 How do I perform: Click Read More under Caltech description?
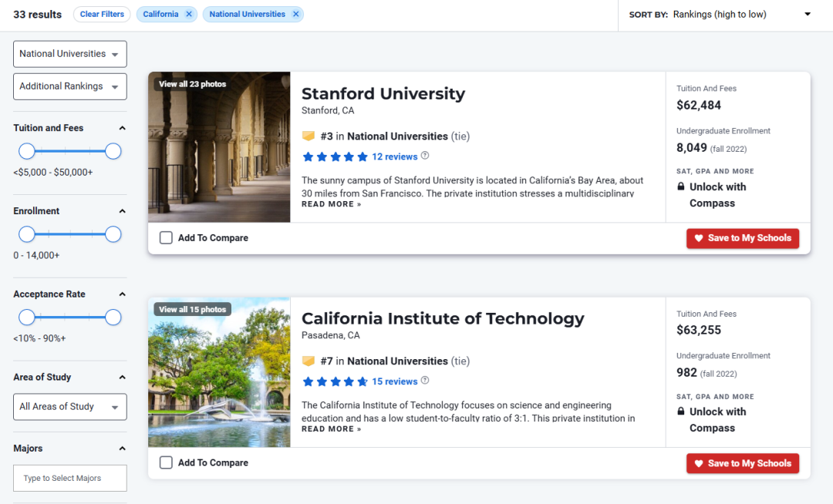coord(331,429)
